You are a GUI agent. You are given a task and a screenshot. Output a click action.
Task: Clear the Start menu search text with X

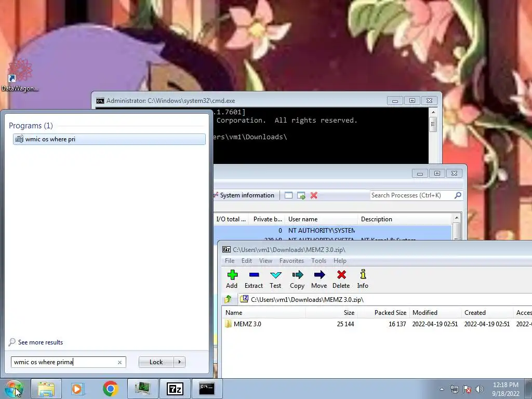click(119, 362)
